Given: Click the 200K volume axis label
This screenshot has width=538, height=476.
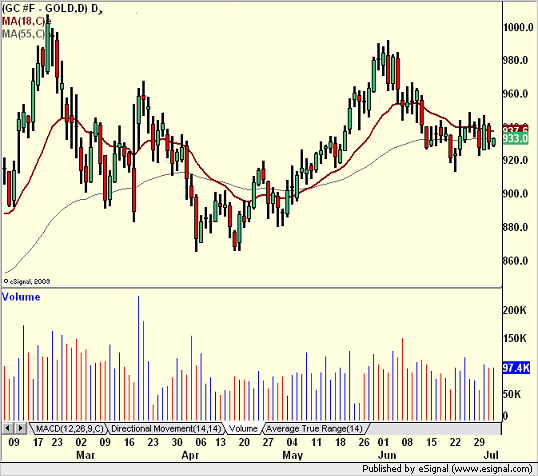Looking at the screenshot, I should tap(514, 310).
